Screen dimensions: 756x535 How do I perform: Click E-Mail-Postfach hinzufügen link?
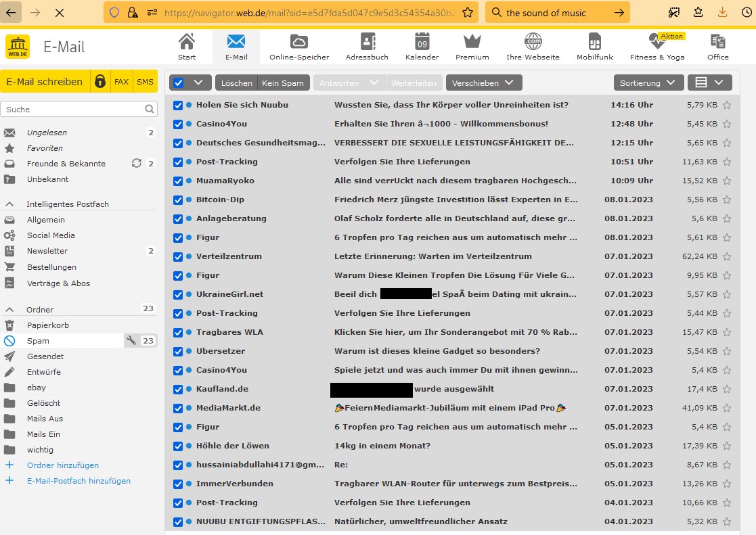pyautogui.click(x=79, y=480)
